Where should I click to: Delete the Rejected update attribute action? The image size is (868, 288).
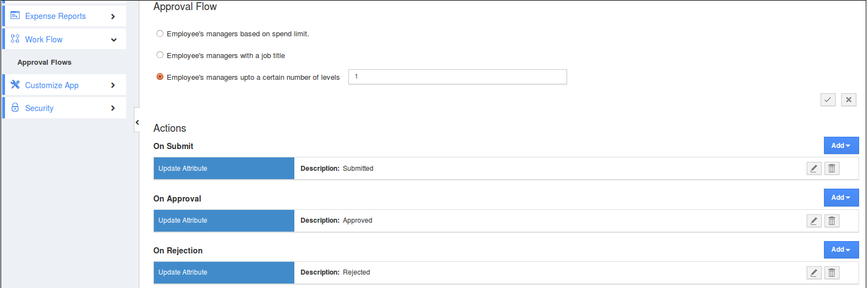pos(832,273)
